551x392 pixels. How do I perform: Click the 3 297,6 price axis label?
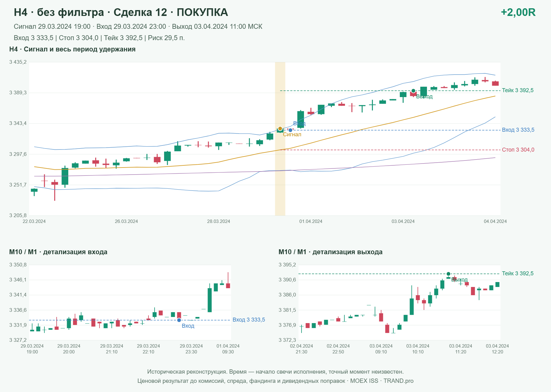(x=18, y=154)
